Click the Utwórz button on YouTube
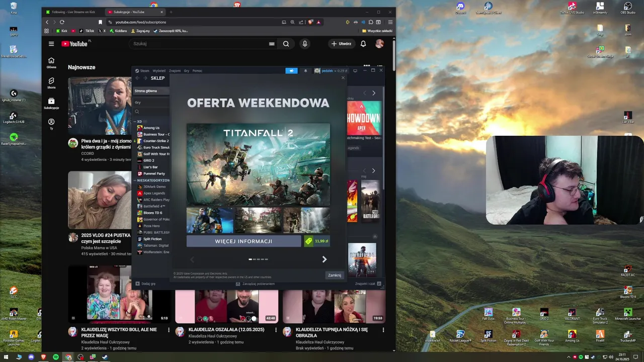The width and height of the screenshot is (644, 362). click(x=341, y=44)
